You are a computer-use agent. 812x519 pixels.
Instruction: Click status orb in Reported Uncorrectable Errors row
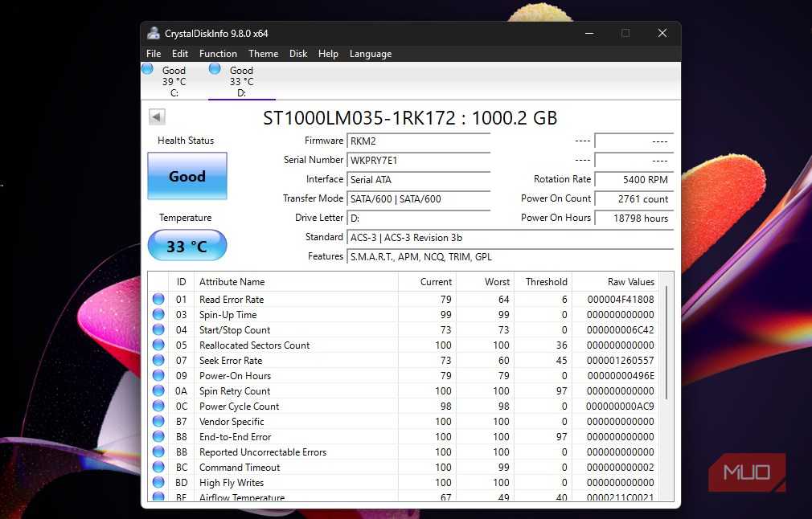point(158,452)
